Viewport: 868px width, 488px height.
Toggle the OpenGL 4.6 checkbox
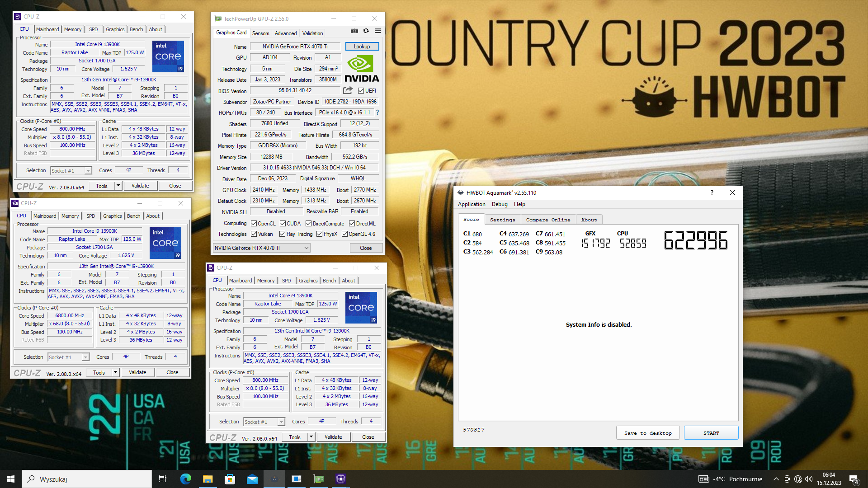(344, 234)
